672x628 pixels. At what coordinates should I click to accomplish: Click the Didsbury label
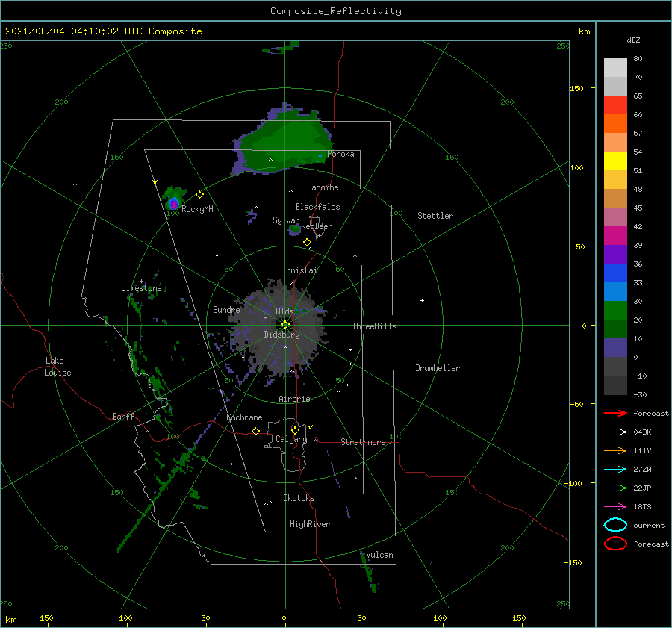(281, 335)
